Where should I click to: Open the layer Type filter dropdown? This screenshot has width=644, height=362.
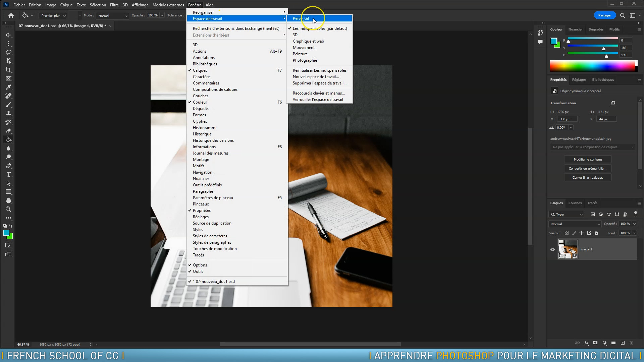(x=567, y=215)
